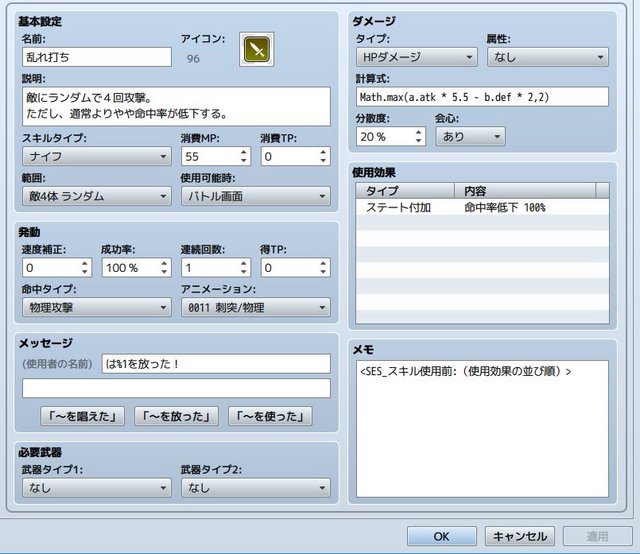Click the 消費TP stepper showing 0
Screen dimensions: 640x554
(296, 156)
